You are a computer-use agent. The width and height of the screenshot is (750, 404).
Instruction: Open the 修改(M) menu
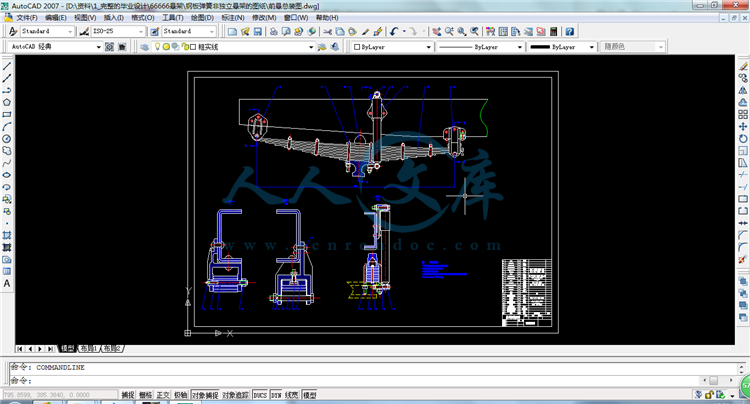click(264, 18)
